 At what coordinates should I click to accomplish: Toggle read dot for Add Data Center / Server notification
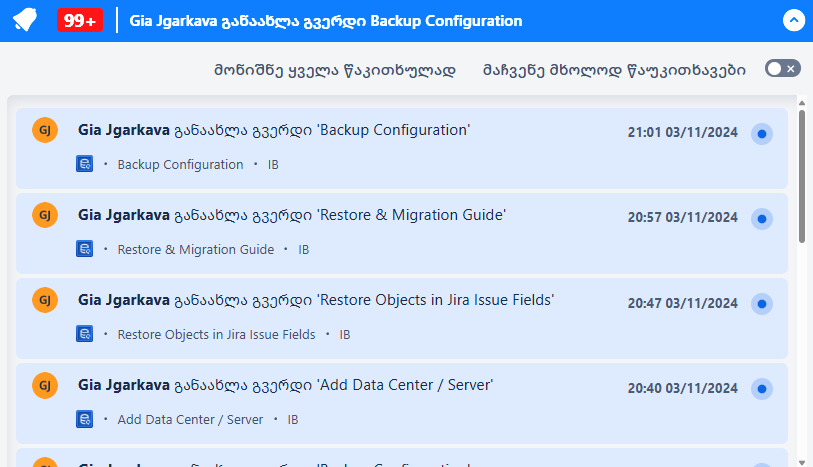762,389
